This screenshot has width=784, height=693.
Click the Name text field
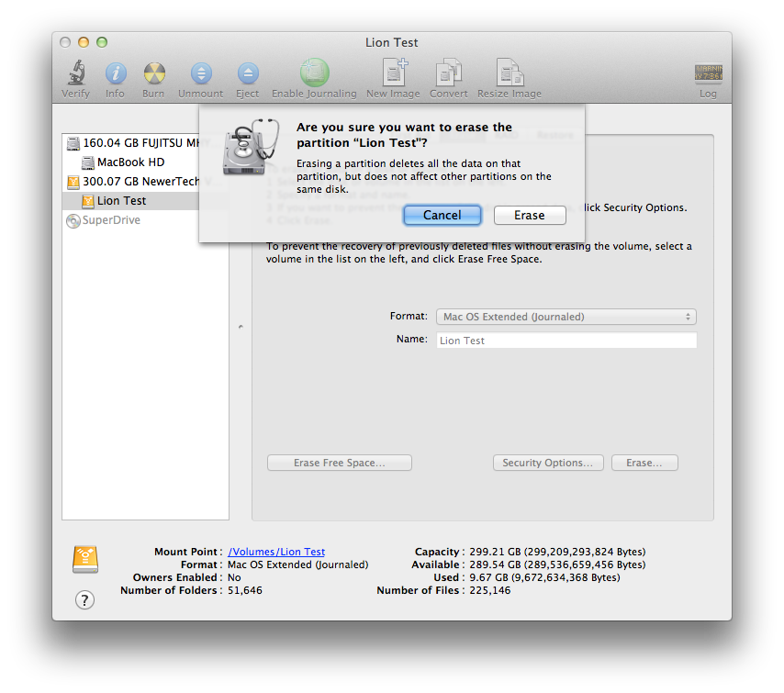[x=566, y=341]
